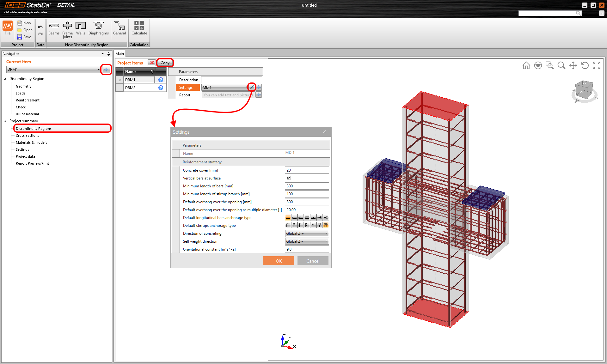Select the Diaphragms tool
607x364 pixels.
tap(98, 29)
